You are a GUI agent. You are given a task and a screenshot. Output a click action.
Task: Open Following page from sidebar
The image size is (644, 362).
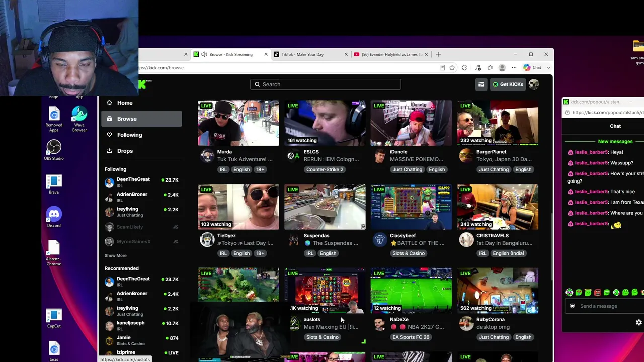tap(141, 135)
